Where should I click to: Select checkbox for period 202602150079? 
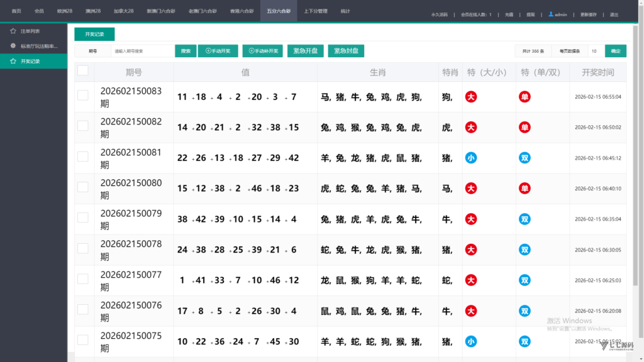[x=83, y=217]
